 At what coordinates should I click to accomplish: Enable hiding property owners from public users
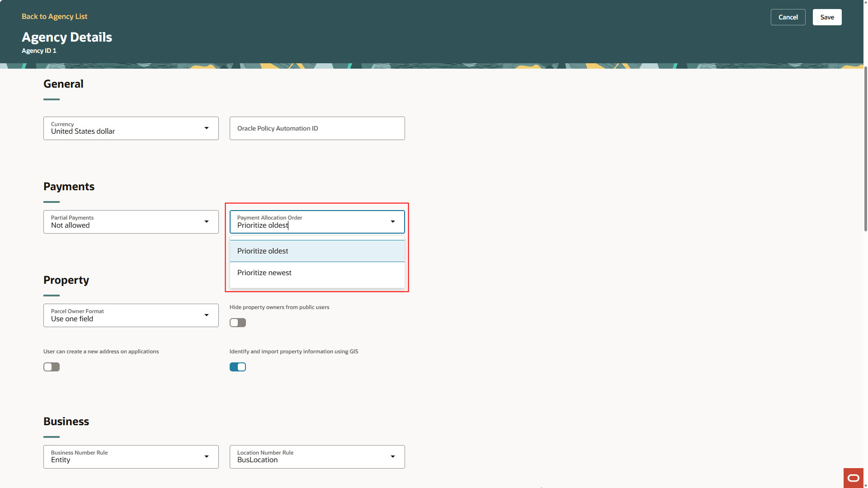coord(237,322)
